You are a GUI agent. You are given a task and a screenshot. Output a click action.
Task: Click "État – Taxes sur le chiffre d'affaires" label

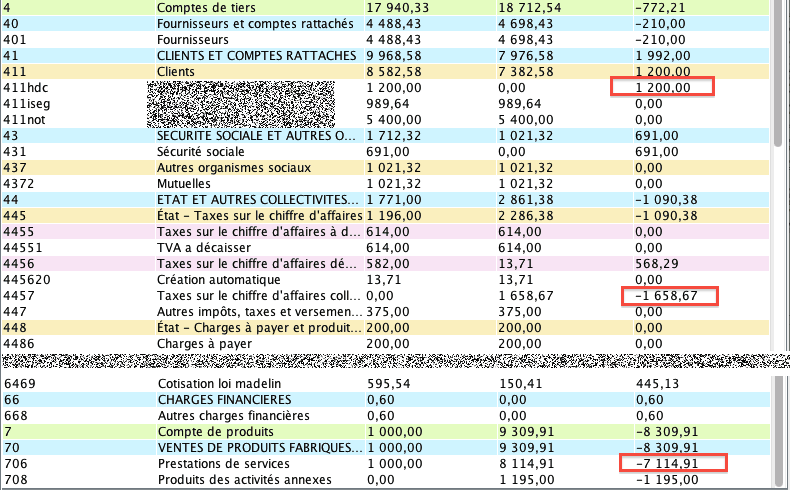[259, 216]
